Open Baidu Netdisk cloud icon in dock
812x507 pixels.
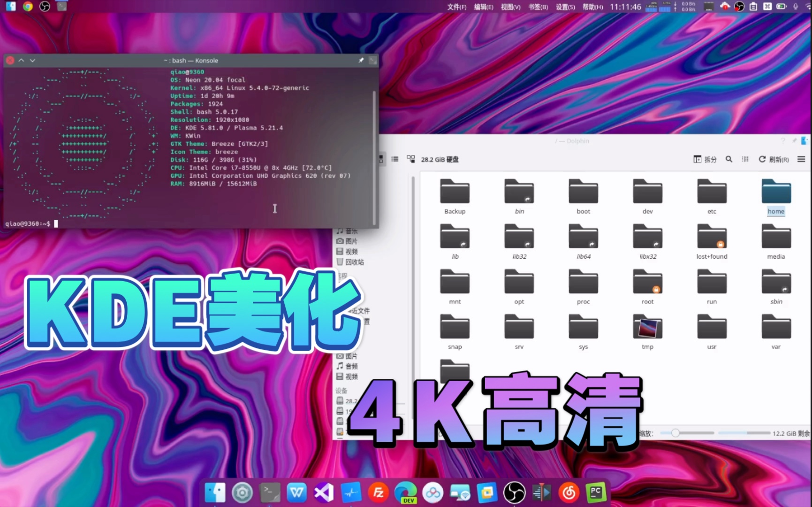433,492
